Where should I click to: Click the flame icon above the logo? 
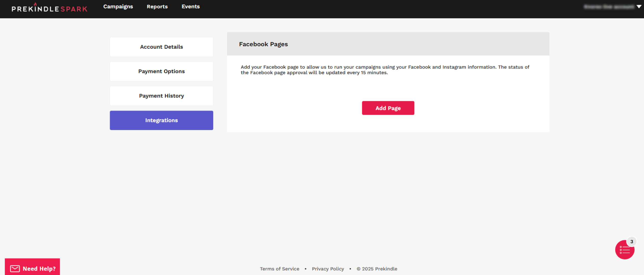click(35, 4)
